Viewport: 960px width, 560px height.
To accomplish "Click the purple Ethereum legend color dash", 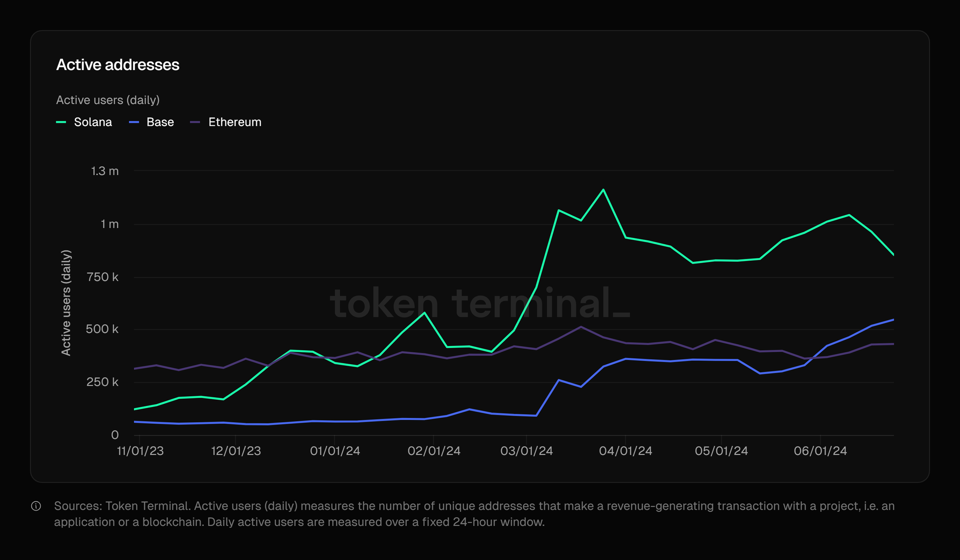I will point(195,122).
